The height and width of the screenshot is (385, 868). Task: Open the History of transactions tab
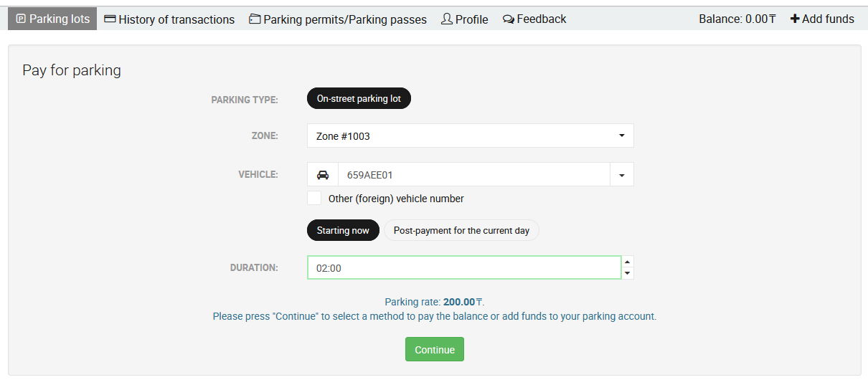[x=176, y=19]
